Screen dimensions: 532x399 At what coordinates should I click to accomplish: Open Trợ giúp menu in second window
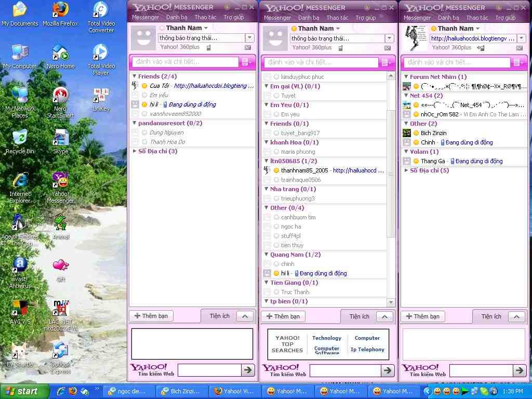[366, 18]
